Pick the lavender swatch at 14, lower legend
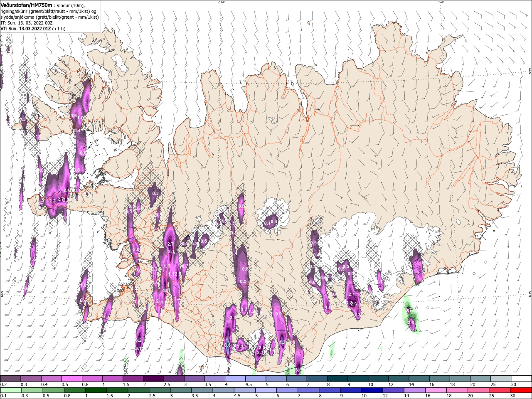 coord(414,390)
